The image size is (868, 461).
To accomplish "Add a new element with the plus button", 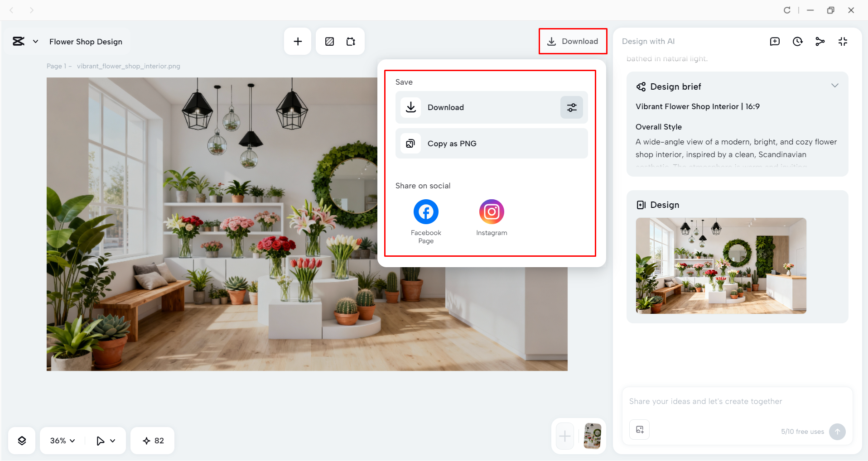I will (298, 42).
